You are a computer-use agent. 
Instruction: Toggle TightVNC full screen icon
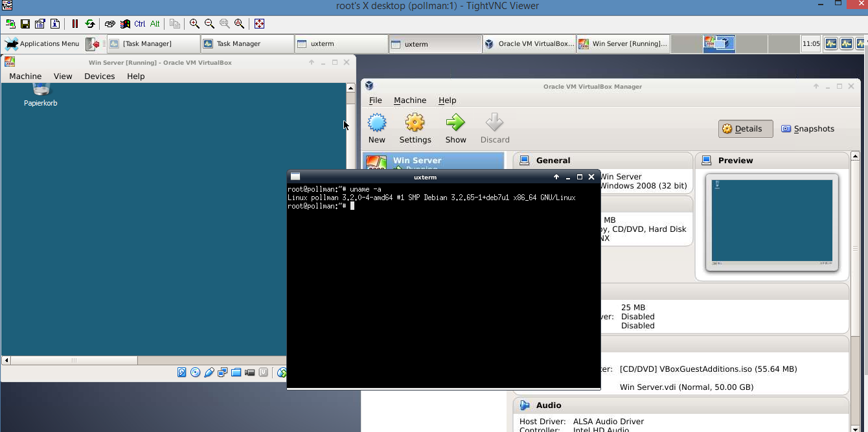point(259,24)
